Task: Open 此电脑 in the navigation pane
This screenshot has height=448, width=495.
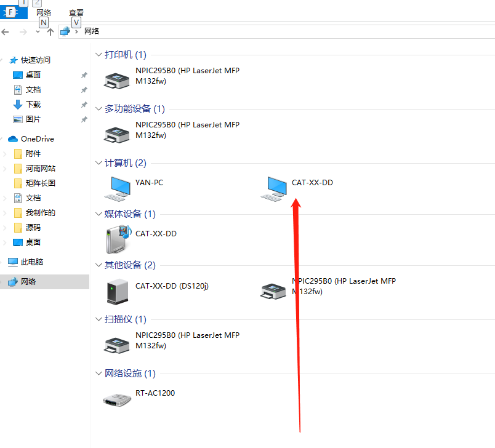Action: (32, 262)
